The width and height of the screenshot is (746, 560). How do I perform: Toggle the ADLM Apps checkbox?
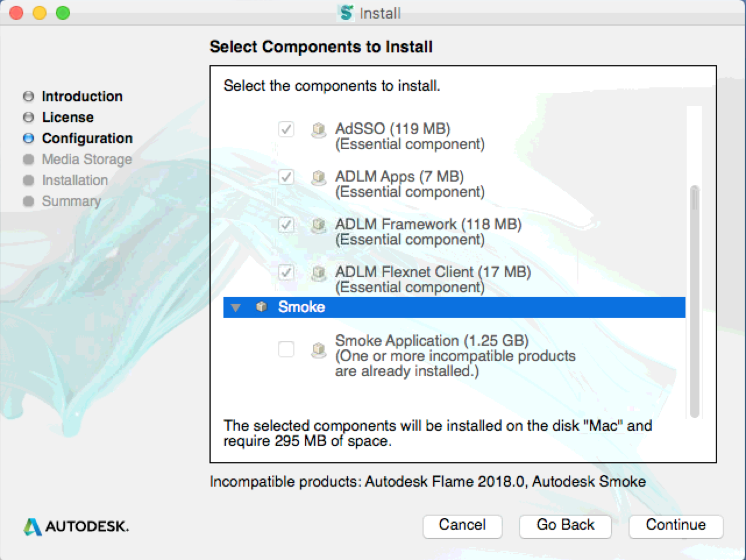click(x=286, y=177)
